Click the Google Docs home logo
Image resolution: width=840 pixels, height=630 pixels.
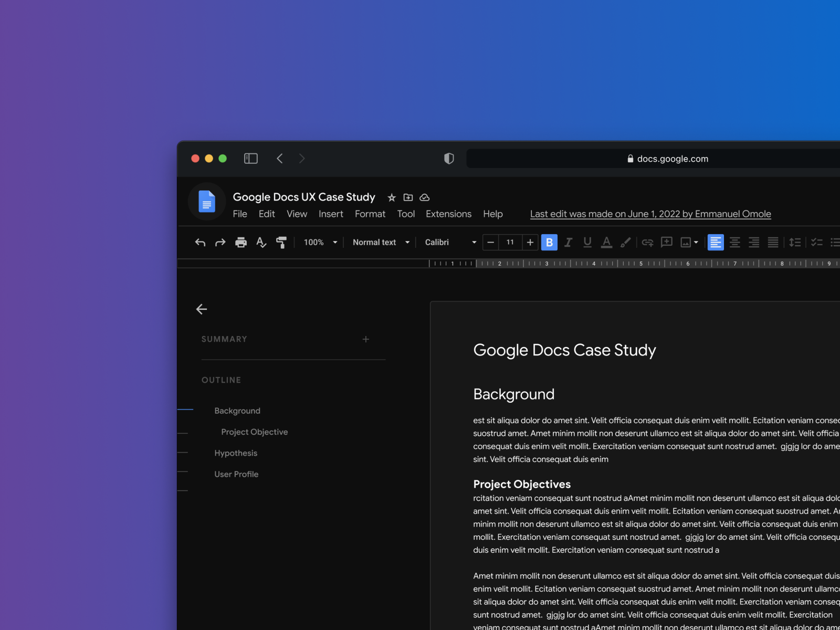coord(207,202)
